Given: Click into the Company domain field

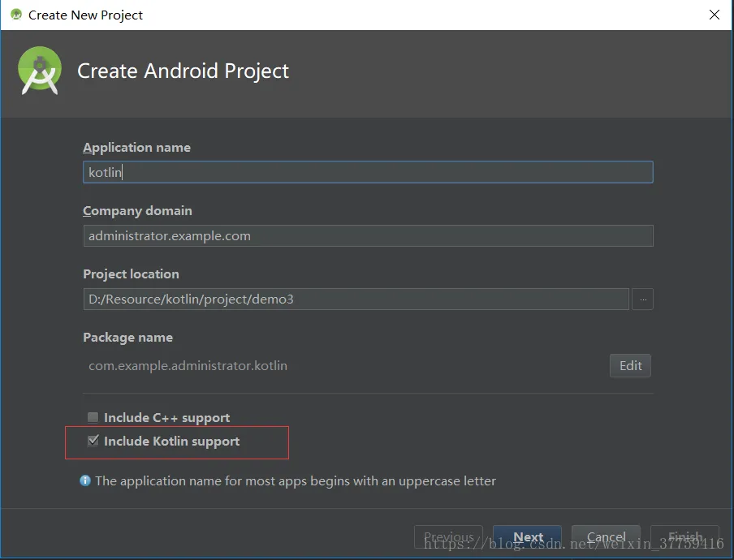Looking at the screenshot, I should [x=368, y=236].
